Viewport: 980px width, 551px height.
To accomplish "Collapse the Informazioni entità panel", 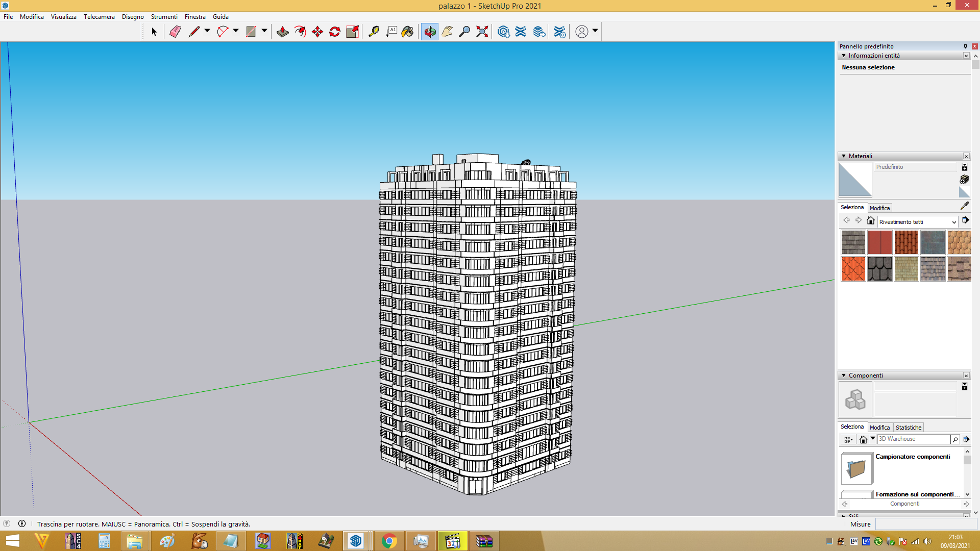I will 844,56.
